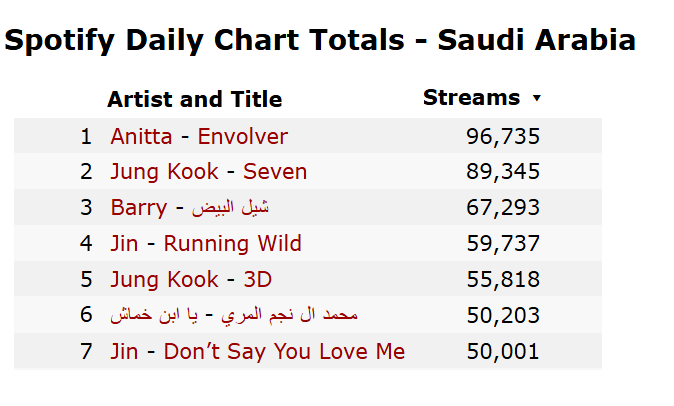
Task: Open the Barry artist link
Action: [139, 208]
